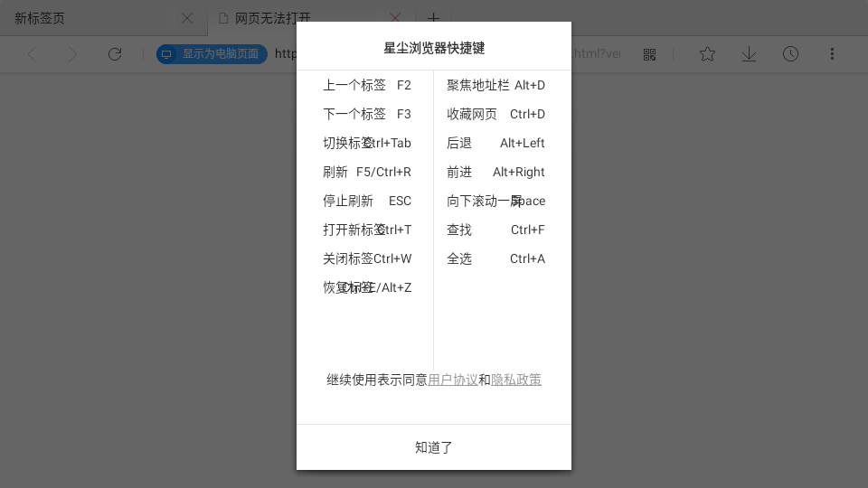This screenshot has height=488, width=868.
Task: Click the 全选 Ctrl+A shortcut row
Action: tap(496, 258)
